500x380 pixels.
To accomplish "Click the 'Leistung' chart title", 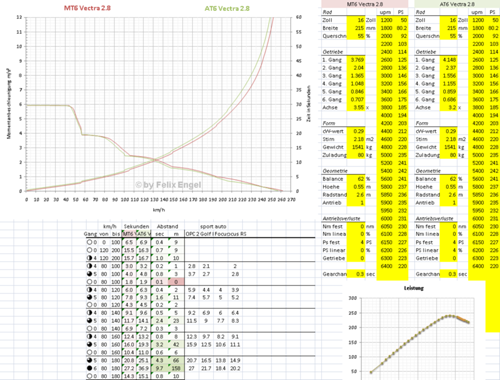I will tap(414, 288).
